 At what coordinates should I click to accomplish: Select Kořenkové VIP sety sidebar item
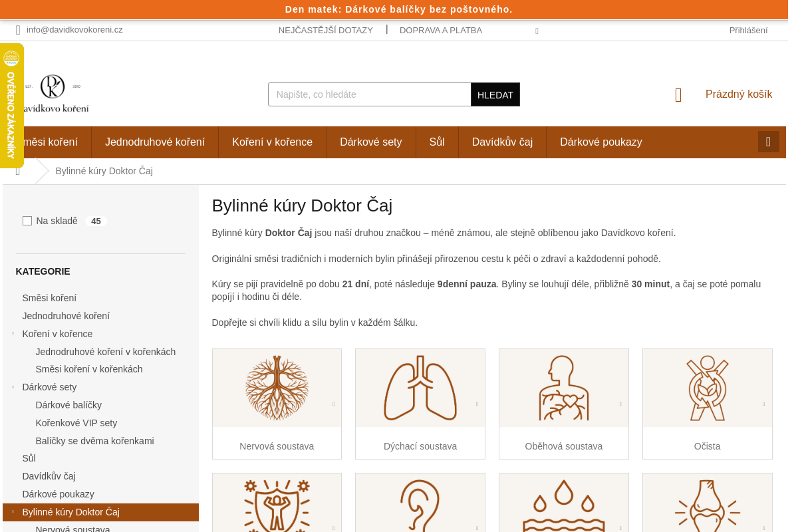coord(76,423)
